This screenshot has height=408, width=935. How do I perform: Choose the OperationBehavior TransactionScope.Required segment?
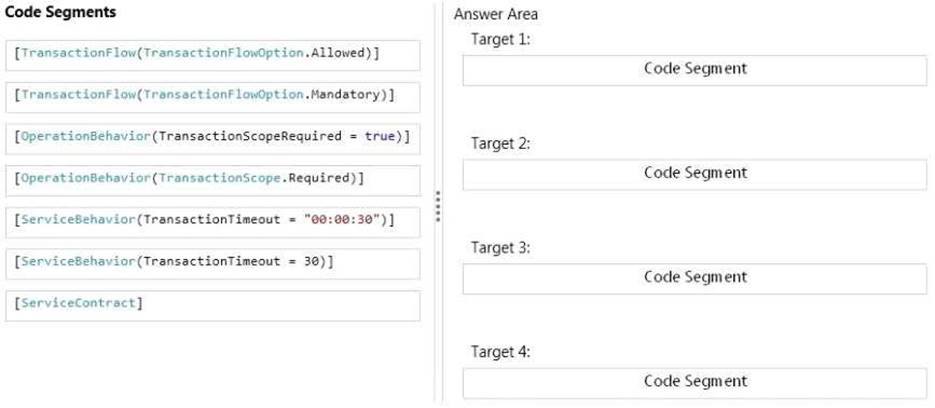[x=213, y=181]
